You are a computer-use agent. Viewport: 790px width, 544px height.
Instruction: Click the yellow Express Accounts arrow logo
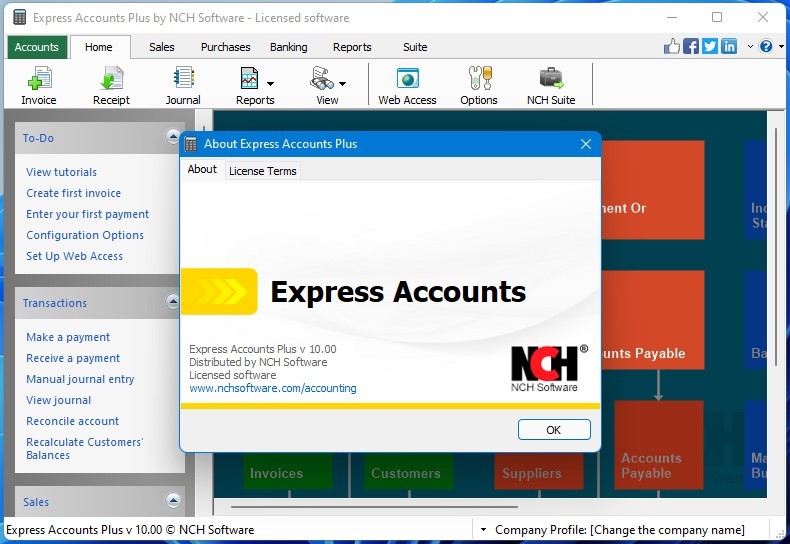(x=219, y=291)
